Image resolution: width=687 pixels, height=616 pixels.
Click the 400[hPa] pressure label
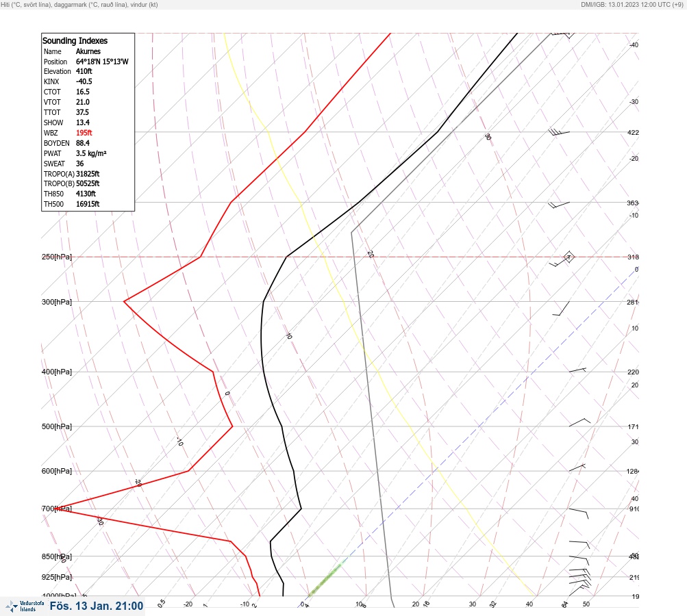(57, 372)
